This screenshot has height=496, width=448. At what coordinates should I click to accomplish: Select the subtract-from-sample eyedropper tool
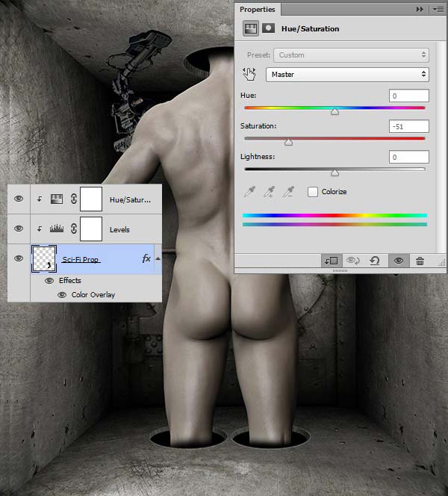289,191
